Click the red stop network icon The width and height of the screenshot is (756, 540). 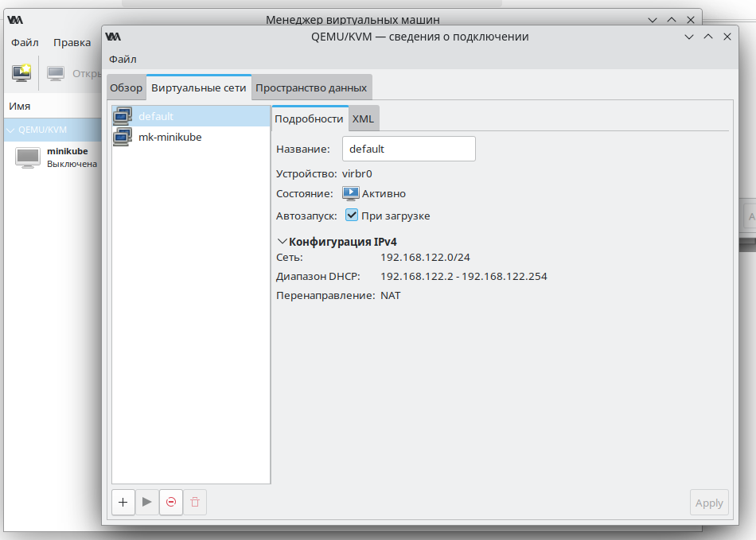pos(171,502)
